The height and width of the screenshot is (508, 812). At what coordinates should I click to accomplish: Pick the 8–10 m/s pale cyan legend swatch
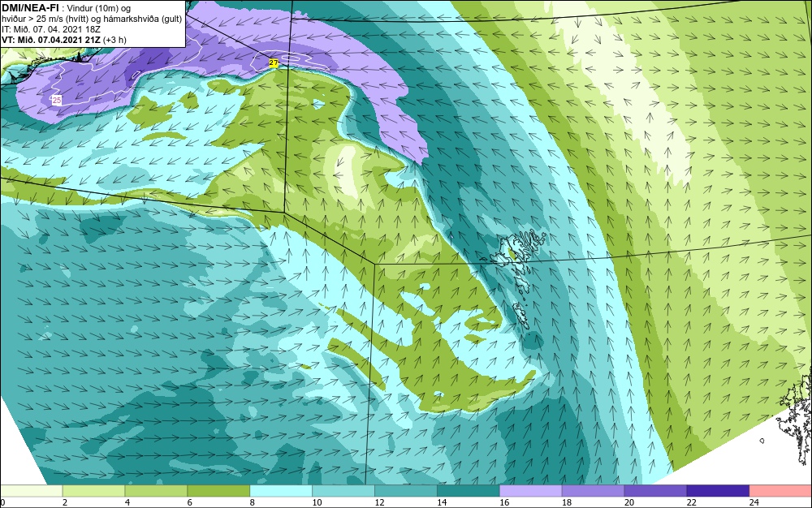tap(281, 491)
